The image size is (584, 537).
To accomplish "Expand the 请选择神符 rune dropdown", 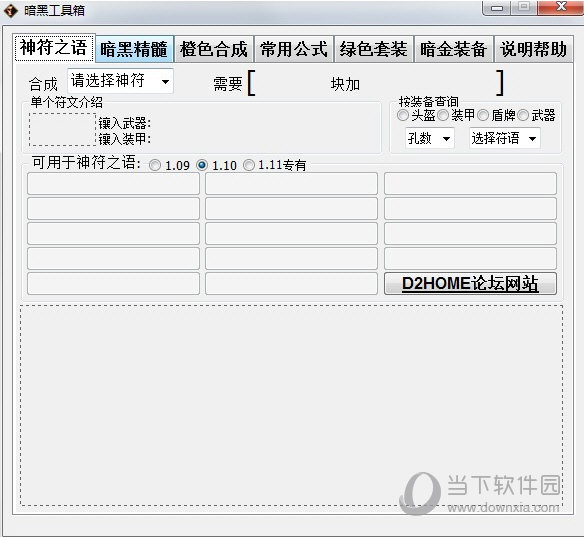I will click(x=120, y=81).
